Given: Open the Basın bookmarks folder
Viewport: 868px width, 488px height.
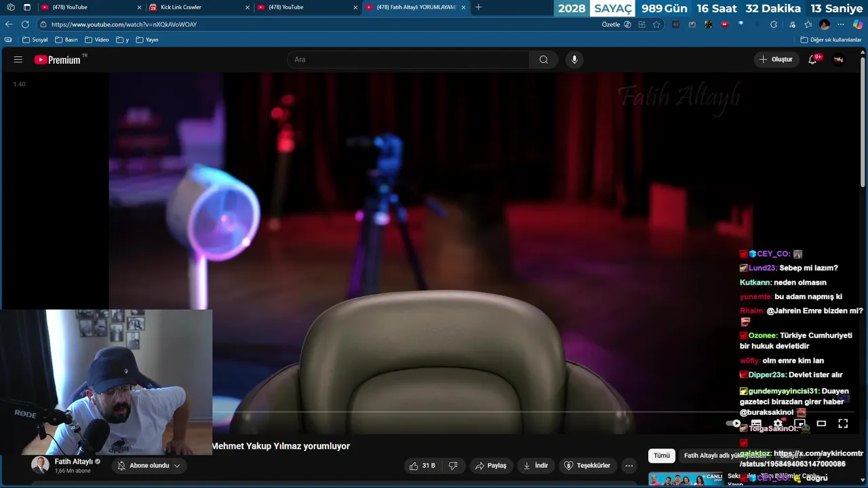Looking at the screenshot, I should 66,40.
